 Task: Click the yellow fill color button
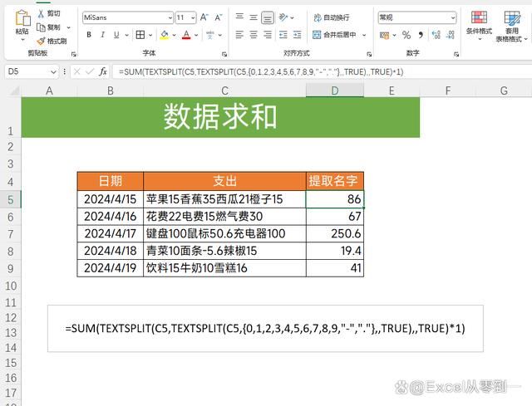(165, 35)
